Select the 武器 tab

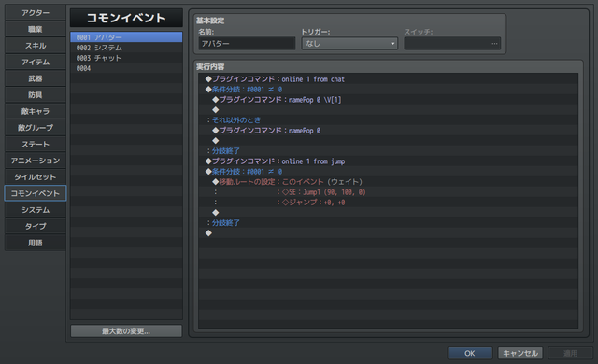point(36,78)
